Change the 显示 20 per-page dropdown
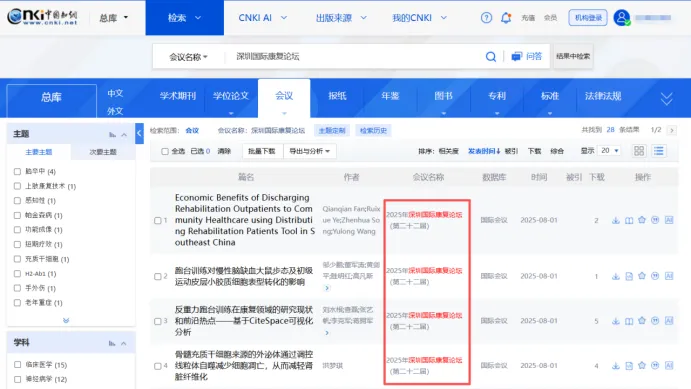The image size is (691, 389). point(610,151)
